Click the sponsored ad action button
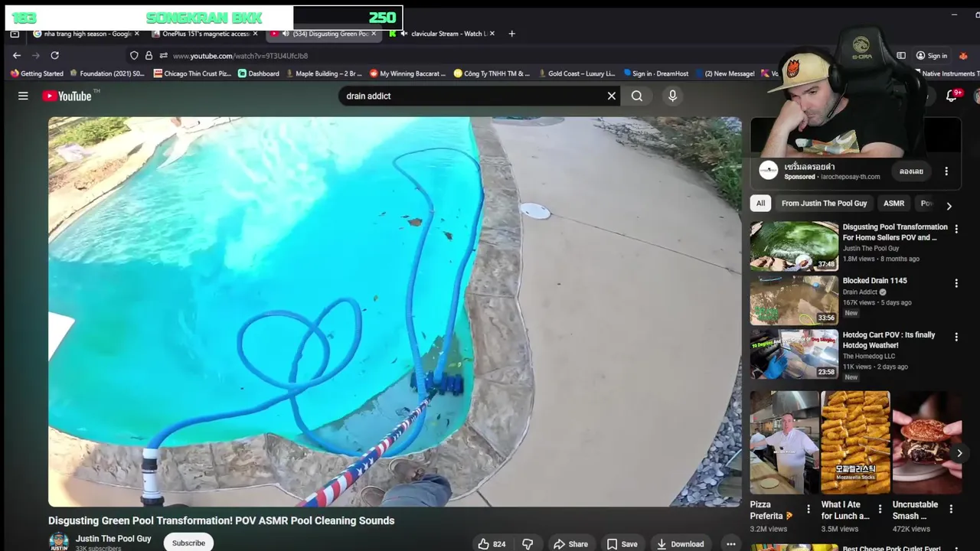This screenshot has height=551, width=980. tap(911, 171)
